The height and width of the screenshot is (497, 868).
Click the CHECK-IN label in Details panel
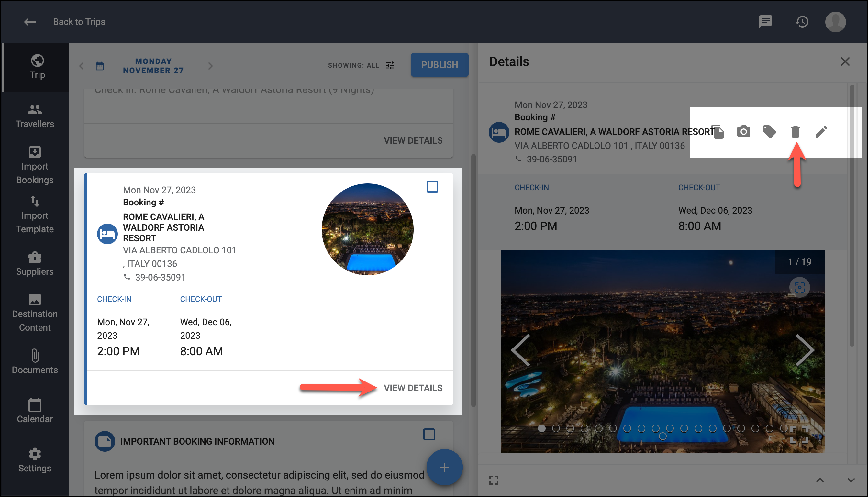tap(531, 187)
